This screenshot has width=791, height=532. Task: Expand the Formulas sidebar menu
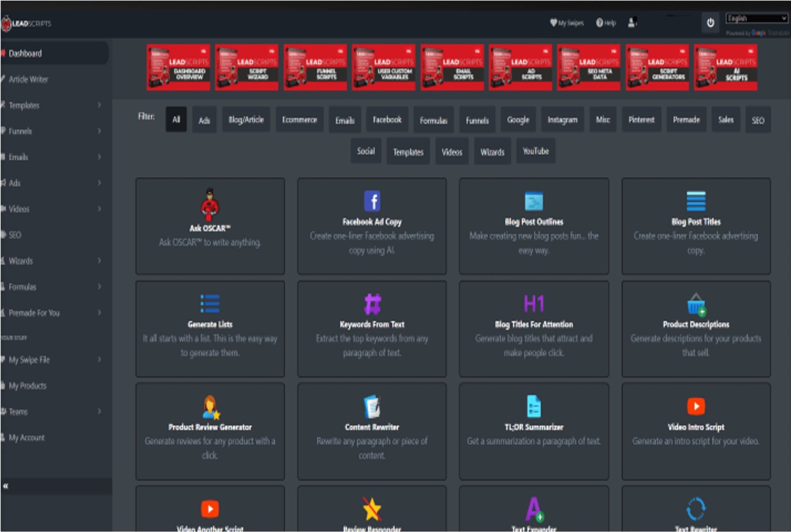pos(53,287)
